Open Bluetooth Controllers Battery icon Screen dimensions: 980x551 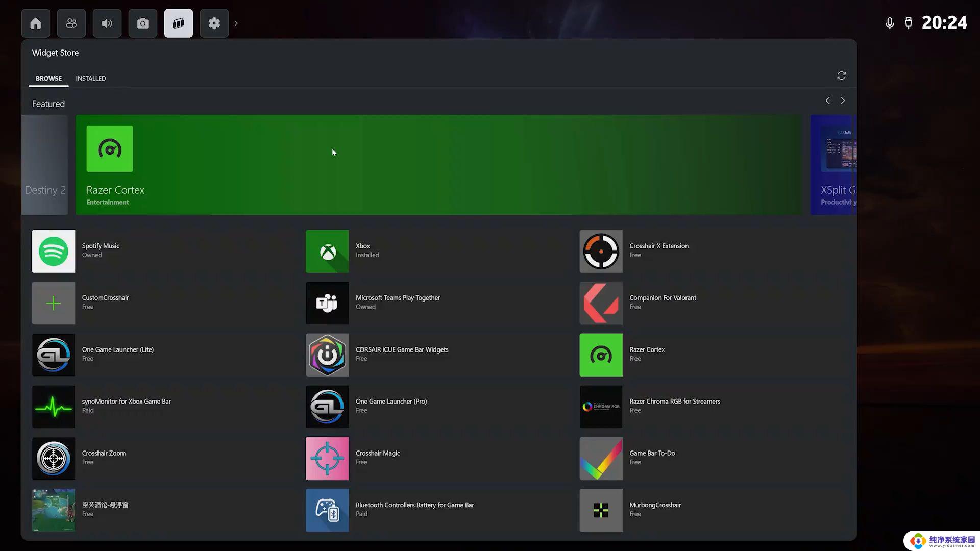(x=327, y=510)
